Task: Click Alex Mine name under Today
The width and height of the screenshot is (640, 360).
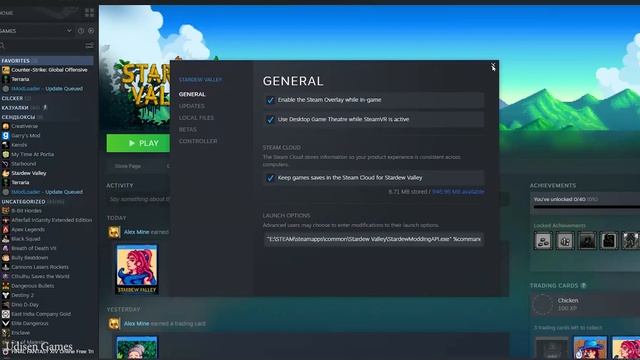Action: (x=136, y=232)
